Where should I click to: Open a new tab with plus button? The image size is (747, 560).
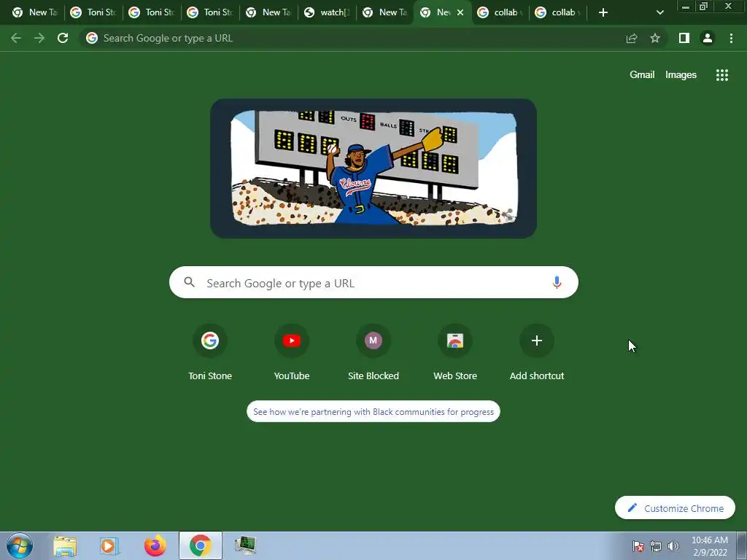(603, 12)
